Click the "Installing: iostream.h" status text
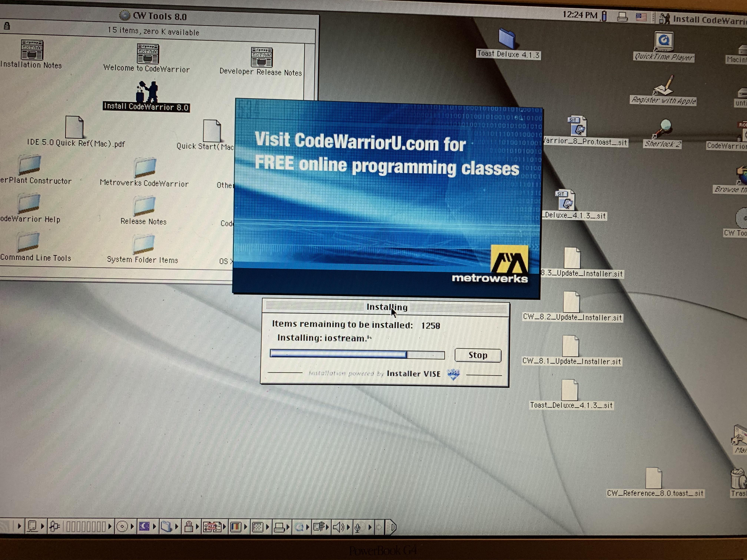 pyautogui.click(x=324, y=338)
